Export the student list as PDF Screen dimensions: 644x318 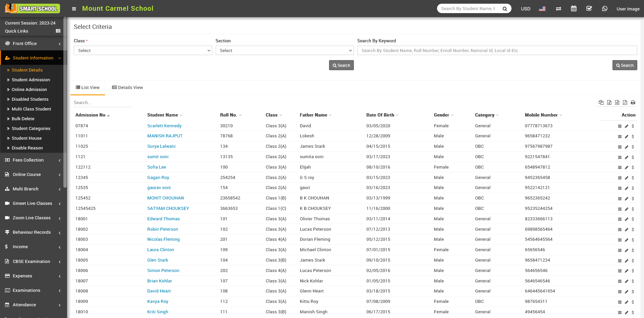pos(625,102)
